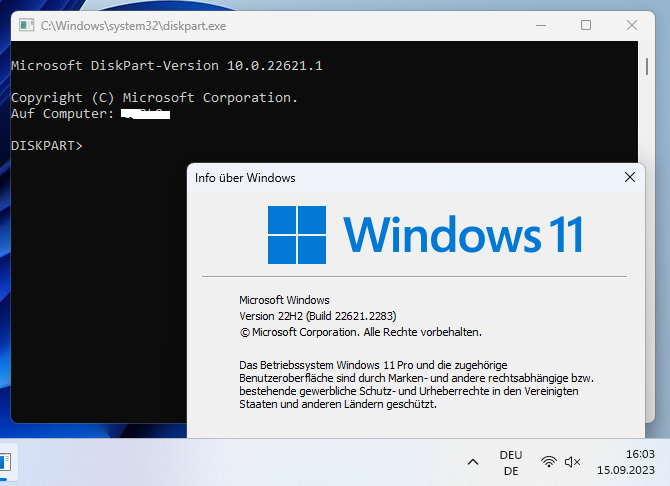This screenshot has height=486, width=670.
Task: Click '© Microsoft Corporation. Alle Rechte vorbehalten.' text
Action: 360,332
